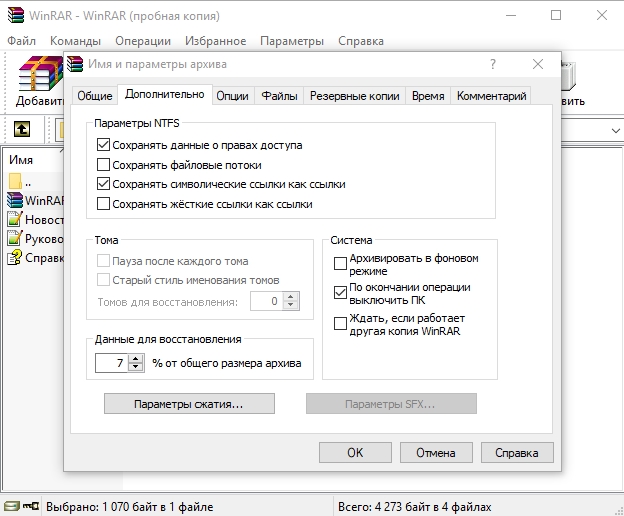Open the Файлы tab
This screenshot has width=624, height=516.
point(279,96)
